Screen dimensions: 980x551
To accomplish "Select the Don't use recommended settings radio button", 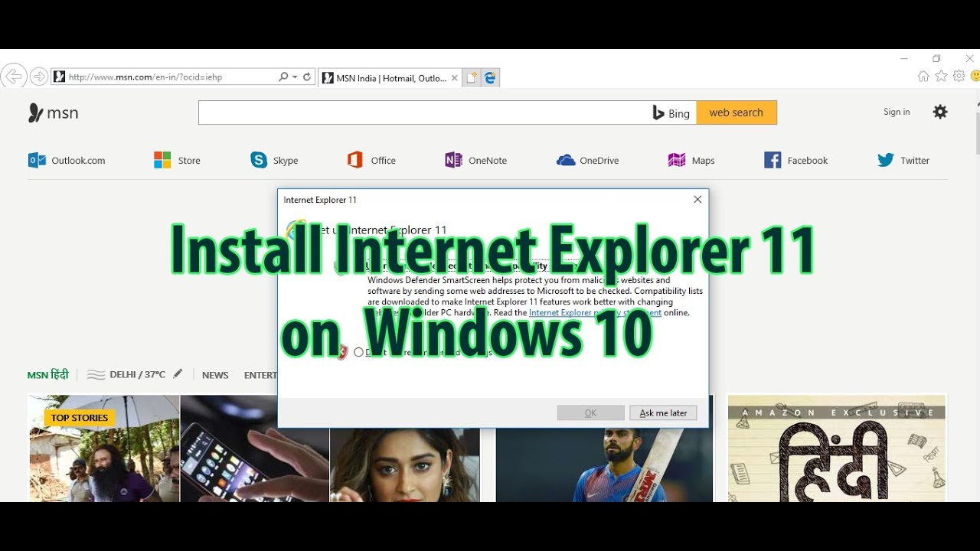I will [358, 352].
